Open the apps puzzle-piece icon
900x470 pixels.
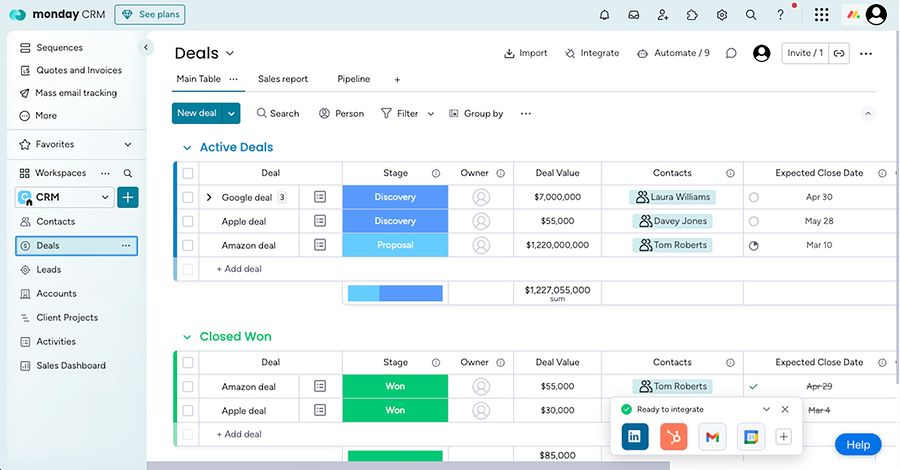(692, 15)
